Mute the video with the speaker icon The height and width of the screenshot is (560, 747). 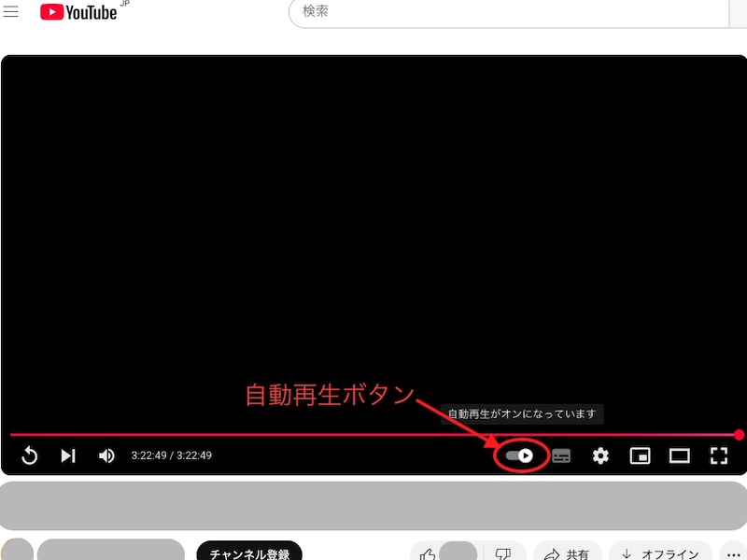tap(106, 455)
